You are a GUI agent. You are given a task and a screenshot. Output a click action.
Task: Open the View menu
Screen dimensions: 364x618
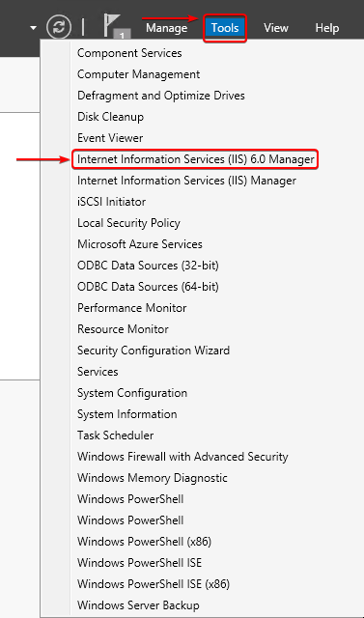pyautogui.click(x=276, y=28)
